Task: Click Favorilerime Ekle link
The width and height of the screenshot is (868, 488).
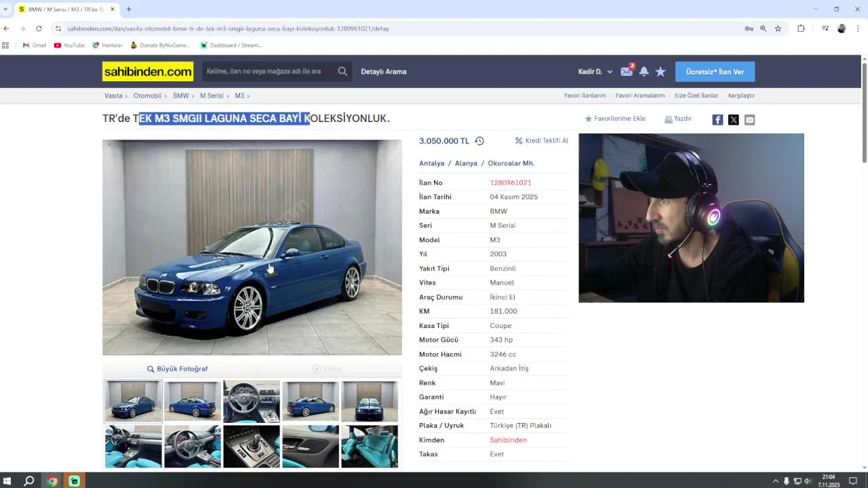Action: point(615,119)
